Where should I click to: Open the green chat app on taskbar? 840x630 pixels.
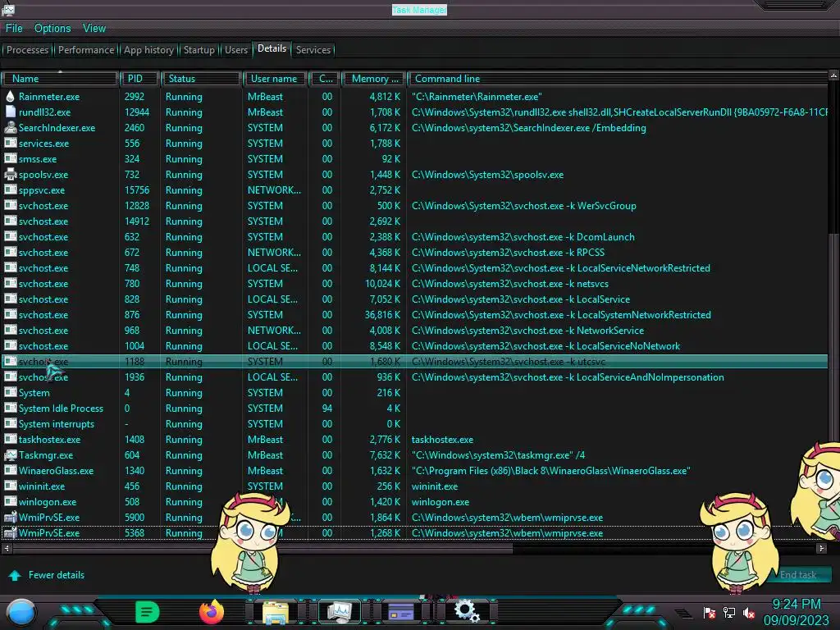tap(148, 612)
